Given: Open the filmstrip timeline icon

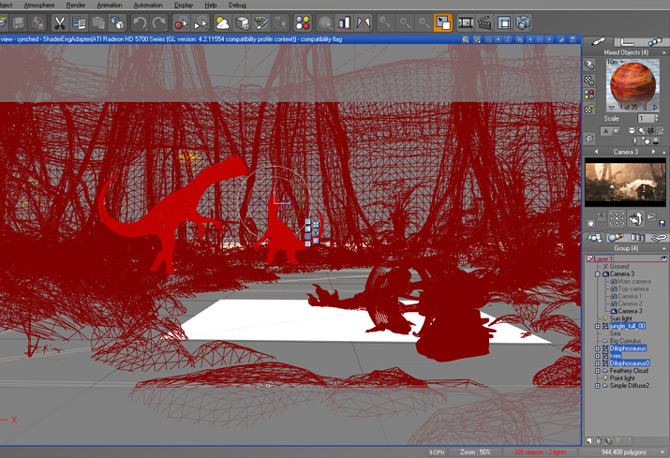Looking at the screenshot, I should [x=465, y=23].
